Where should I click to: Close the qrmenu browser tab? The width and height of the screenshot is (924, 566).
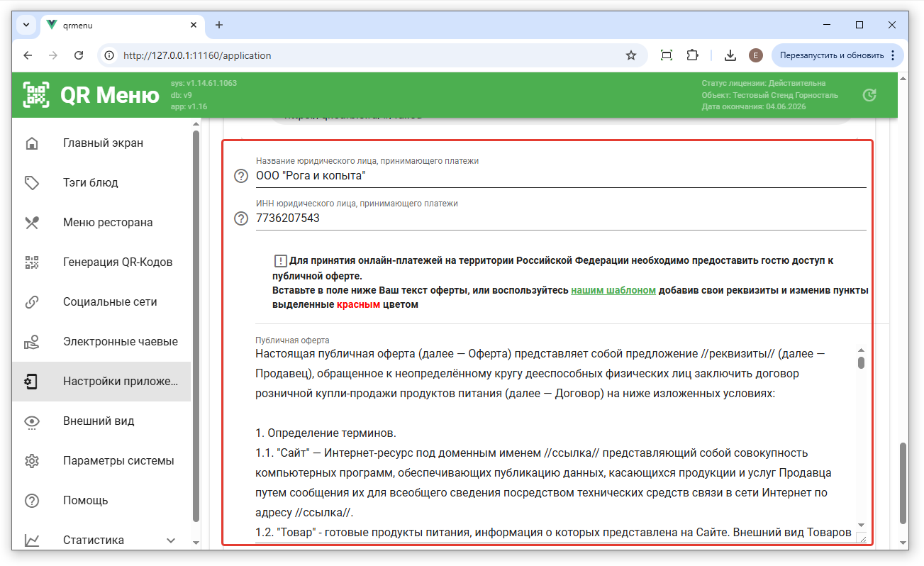tap(194, 25)
